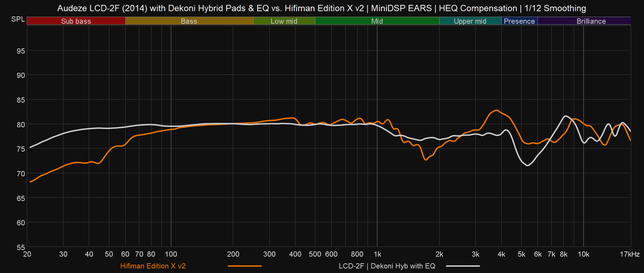Click the 17kHz axis end label
This screenshot has height=273, width=644.
point(630,254)
